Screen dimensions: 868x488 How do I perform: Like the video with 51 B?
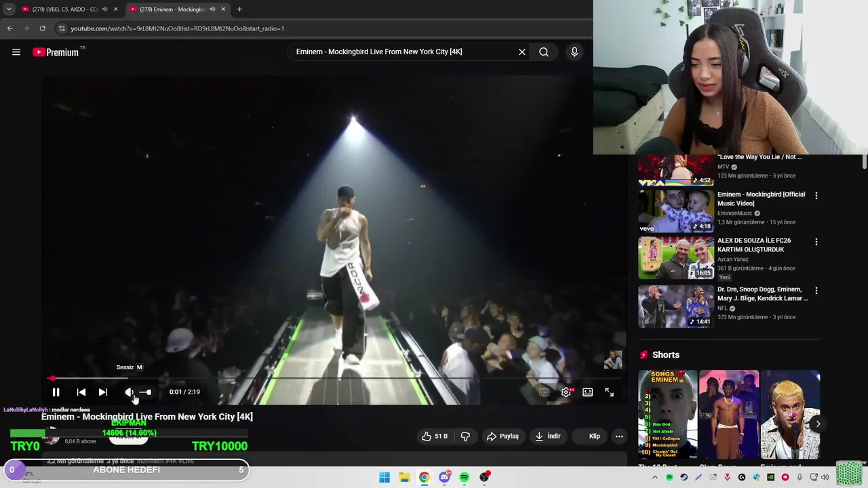coord(435,436)
